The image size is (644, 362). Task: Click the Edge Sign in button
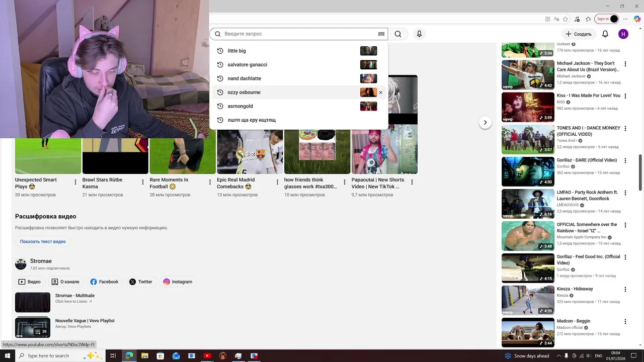coord(607,19)
